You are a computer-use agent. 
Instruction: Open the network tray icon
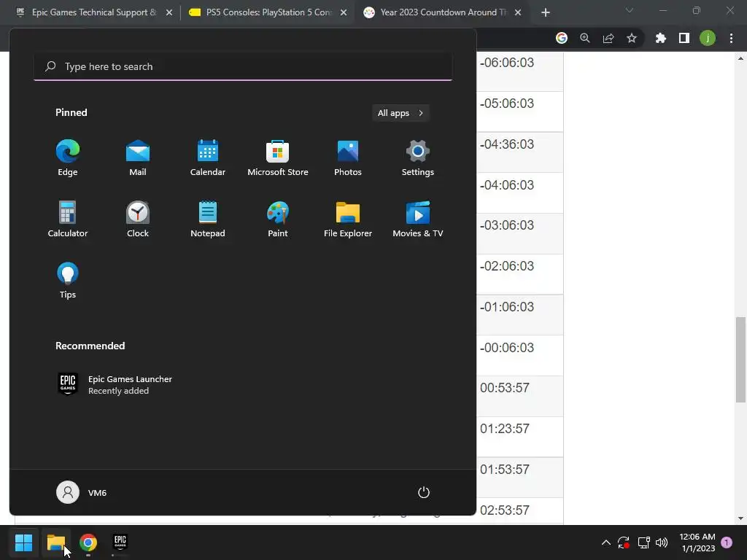point(643,542)
